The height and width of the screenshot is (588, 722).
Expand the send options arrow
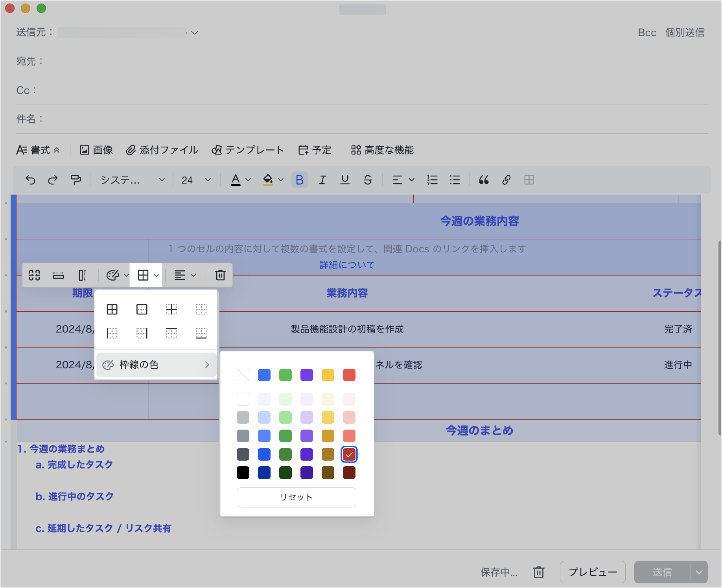click(699, 572)
